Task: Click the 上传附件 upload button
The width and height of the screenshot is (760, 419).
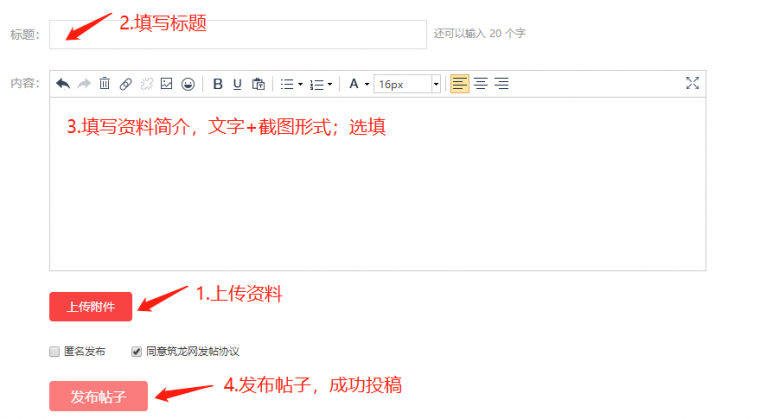Action: 90,307
